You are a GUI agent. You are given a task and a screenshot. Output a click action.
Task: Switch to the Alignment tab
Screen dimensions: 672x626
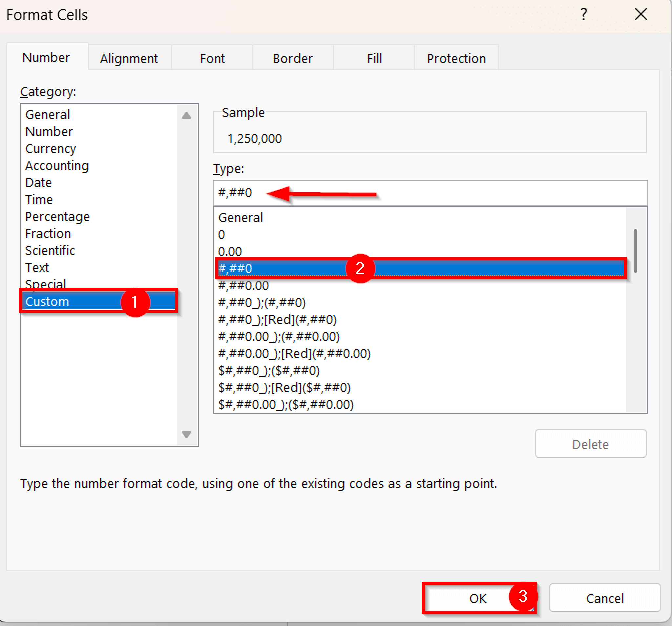pyautogui.click(x=129, y=58)
